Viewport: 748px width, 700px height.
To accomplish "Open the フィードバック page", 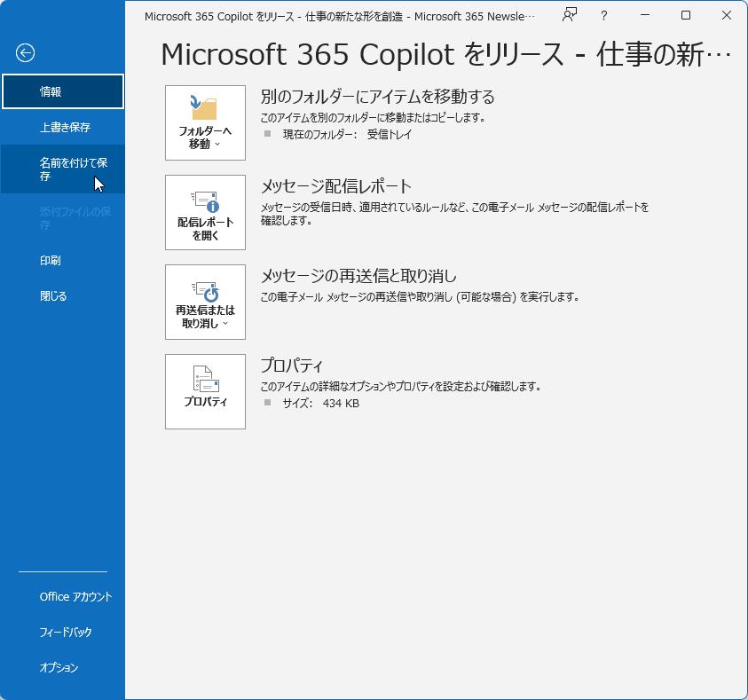I will 62,633.
